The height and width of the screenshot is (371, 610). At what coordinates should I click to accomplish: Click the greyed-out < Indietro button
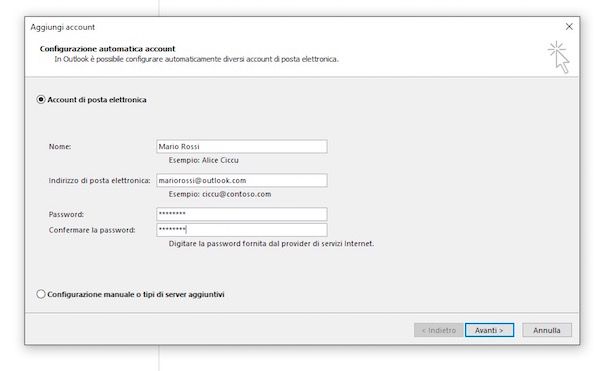[438, 330]
